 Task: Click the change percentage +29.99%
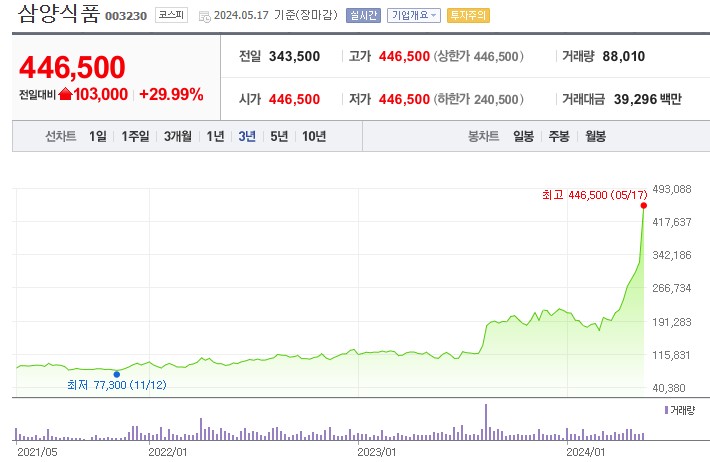point(171,94)
